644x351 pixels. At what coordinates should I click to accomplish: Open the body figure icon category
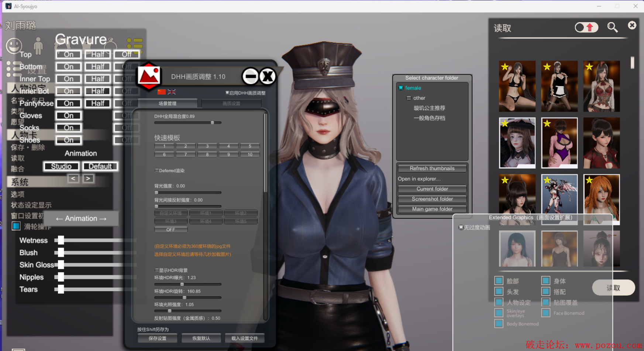(38, 46)
